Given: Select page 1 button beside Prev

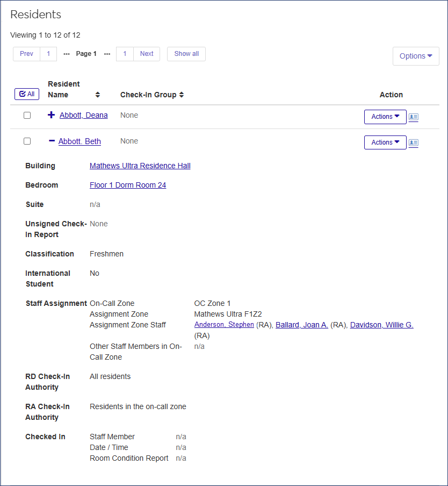Looking at the screenshot, I should coord(48,54).
